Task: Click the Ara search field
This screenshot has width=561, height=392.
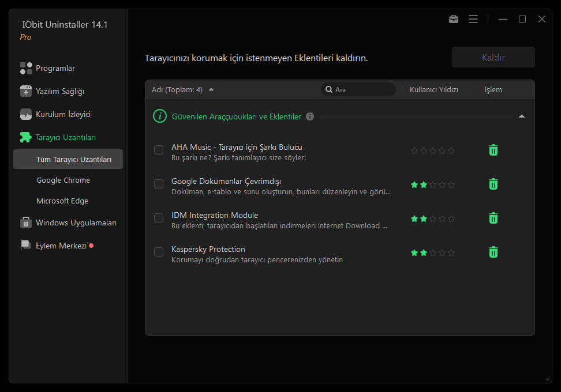Action: click(x=362, y=90)
